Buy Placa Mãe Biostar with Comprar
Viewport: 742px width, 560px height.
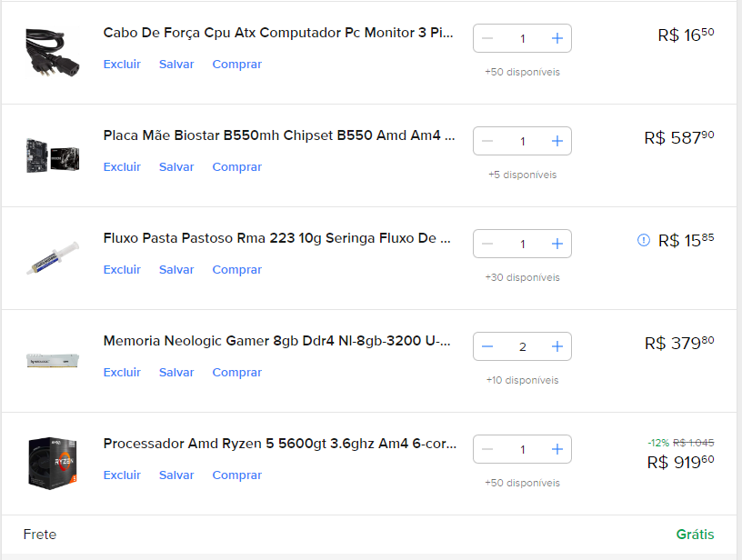236,167
